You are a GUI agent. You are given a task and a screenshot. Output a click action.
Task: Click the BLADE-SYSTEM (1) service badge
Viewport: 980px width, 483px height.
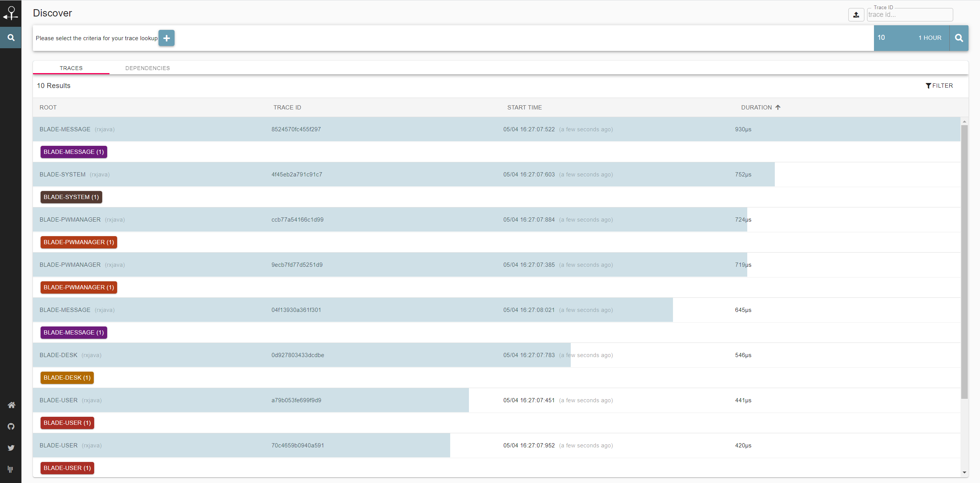click(71, 197)
